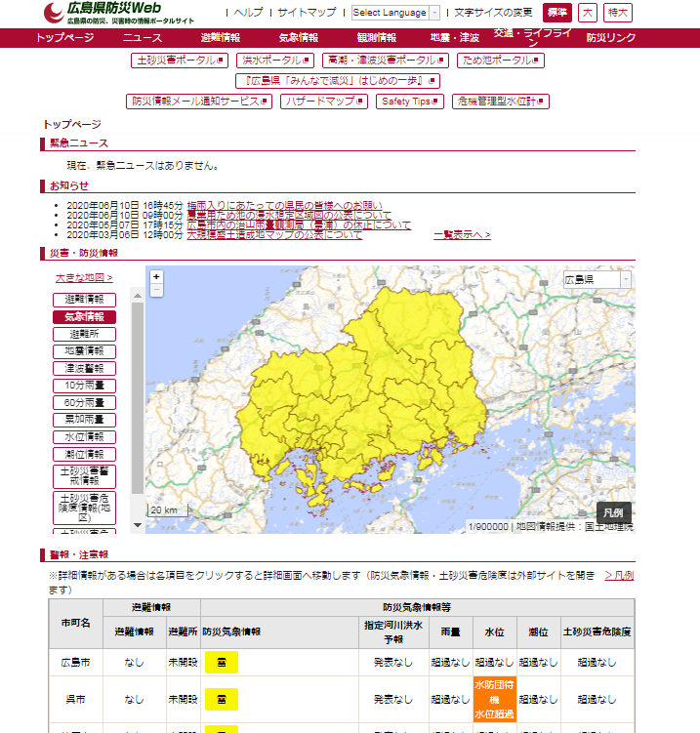
Task: Open the 凡例 legend button on map
Action: click(x=613, y=512)
